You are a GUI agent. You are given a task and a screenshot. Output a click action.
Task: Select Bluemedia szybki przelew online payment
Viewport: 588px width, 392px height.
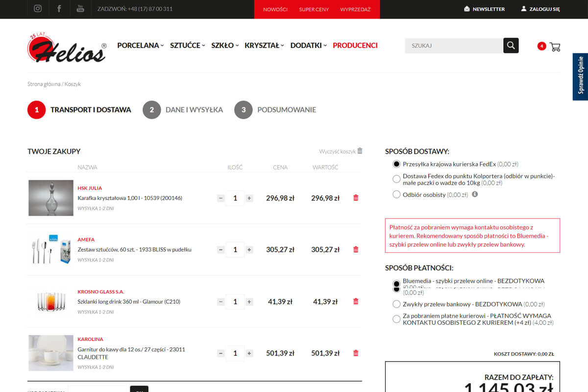click(396, 285)
